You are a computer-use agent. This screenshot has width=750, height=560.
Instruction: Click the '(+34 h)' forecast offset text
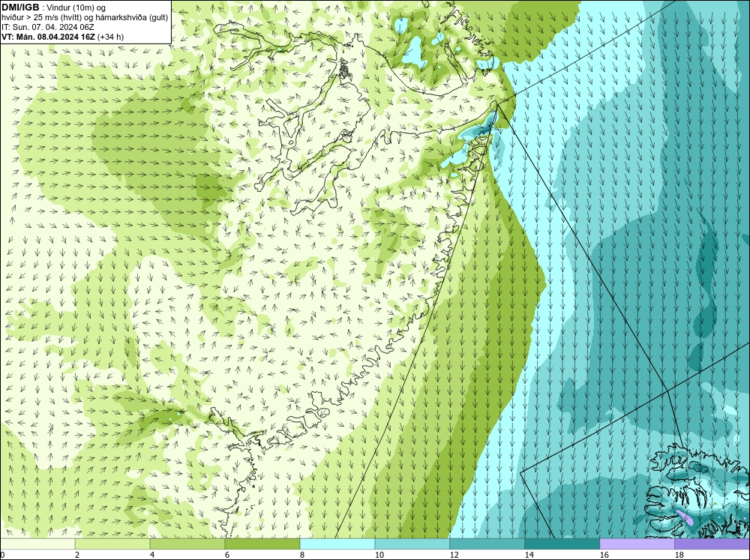(110, 37)
